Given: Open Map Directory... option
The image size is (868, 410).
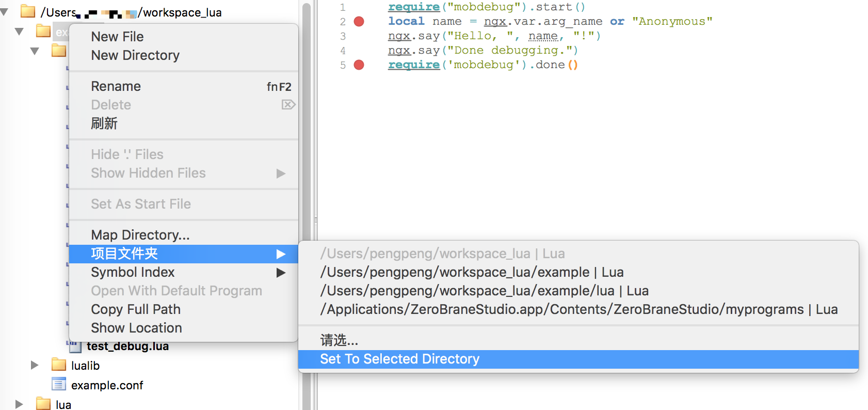Looking at the screenshot, I should coord(183,235).
